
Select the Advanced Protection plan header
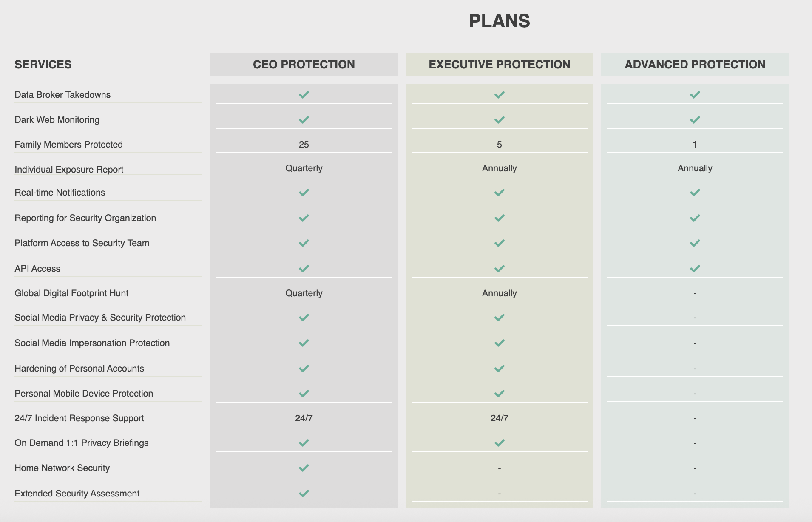point(695,65)
